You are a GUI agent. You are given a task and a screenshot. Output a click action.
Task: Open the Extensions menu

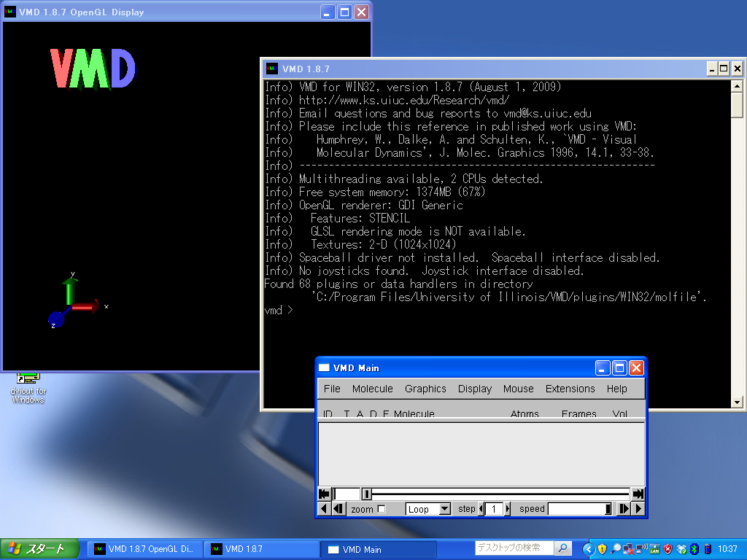click(570, 389)
